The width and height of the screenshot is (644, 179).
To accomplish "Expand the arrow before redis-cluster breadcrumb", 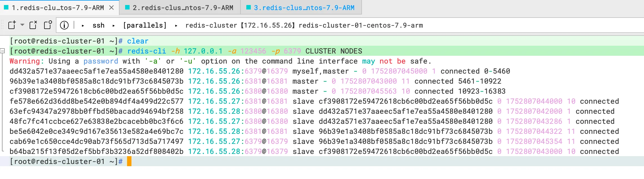I will point(176,25).
